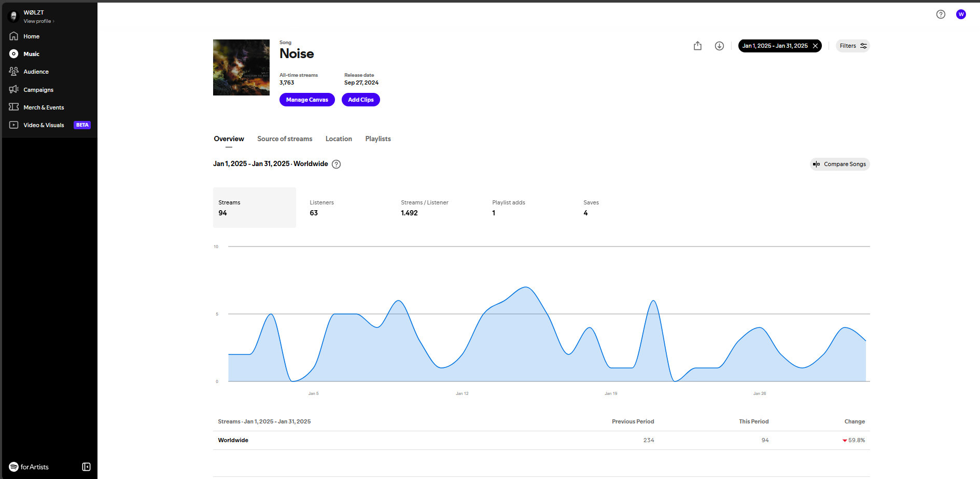The width and height of the screenshot is (980, 479).
Task: Click the Worldwide row in streams table
Action: tap(541, 440)
